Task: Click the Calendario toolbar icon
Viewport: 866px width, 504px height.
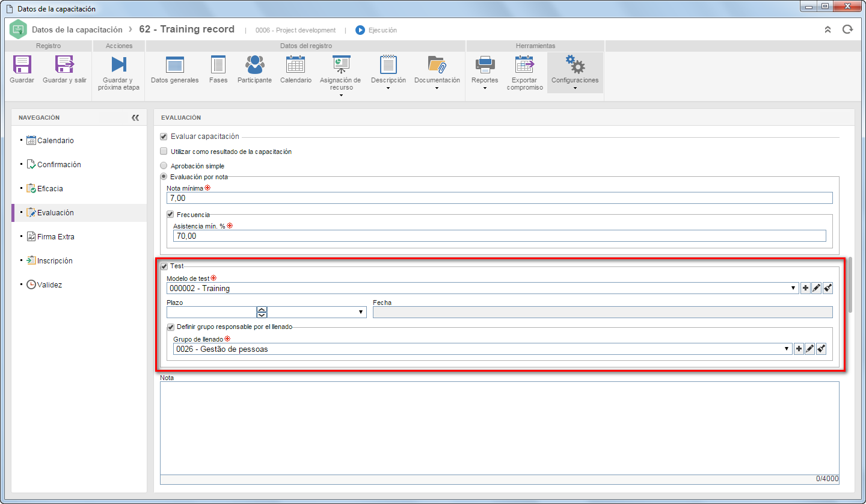Action: coord(295,64)
